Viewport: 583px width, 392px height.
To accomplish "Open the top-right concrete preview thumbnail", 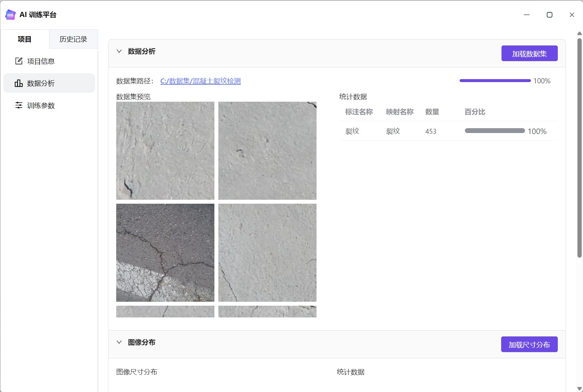I will click(x=267, y=151).
